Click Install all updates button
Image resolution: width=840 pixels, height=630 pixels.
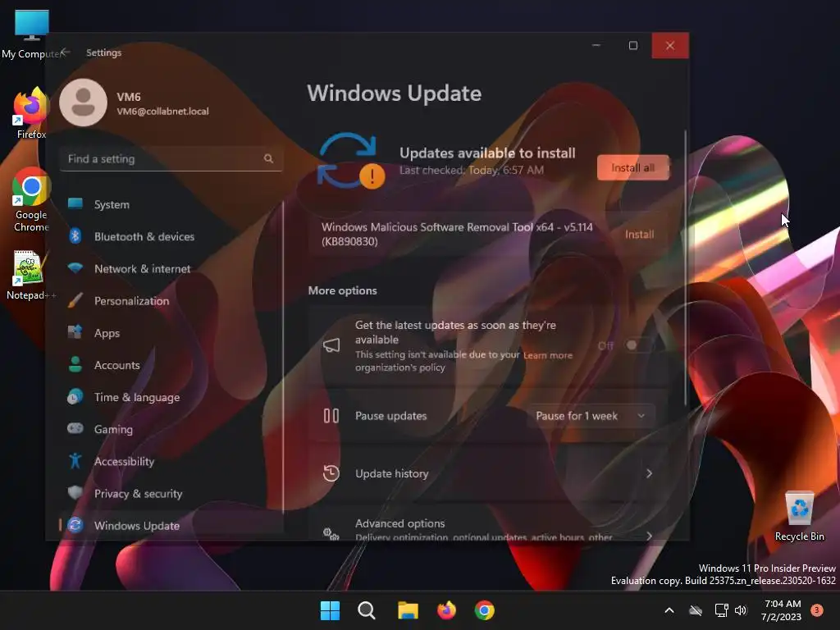coord(632,167)
